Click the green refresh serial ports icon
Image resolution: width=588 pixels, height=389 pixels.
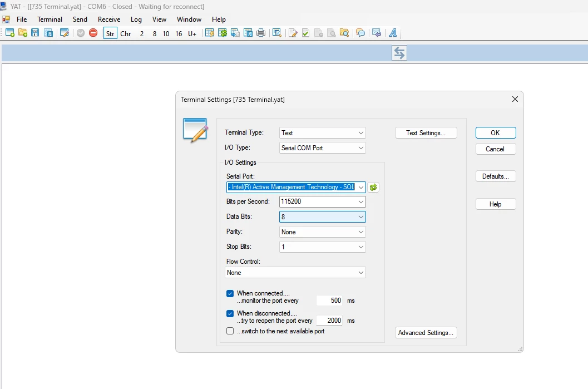[373, 187]
